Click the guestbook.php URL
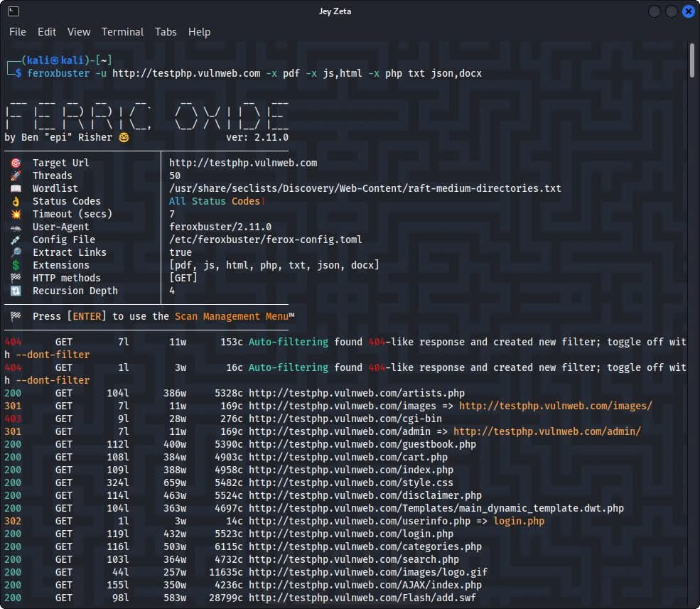 pyautogui.click(x=362, y=444)
